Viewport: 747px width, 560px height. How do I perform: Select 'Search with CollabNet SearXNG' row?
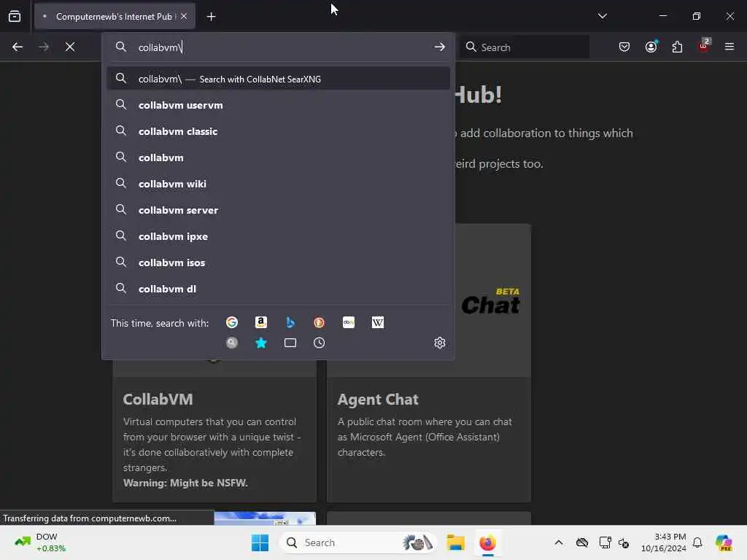(x=279, y=79)
